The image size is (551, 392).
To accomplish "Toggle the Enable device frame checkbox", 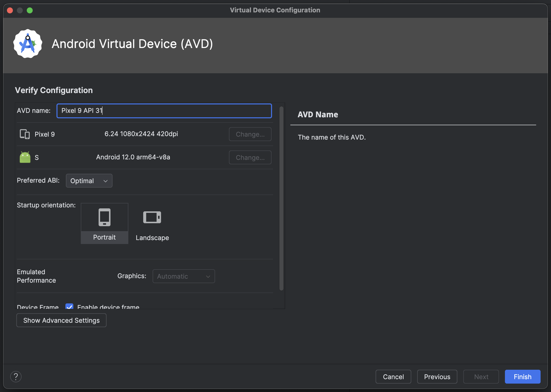I will coord(69,306).
